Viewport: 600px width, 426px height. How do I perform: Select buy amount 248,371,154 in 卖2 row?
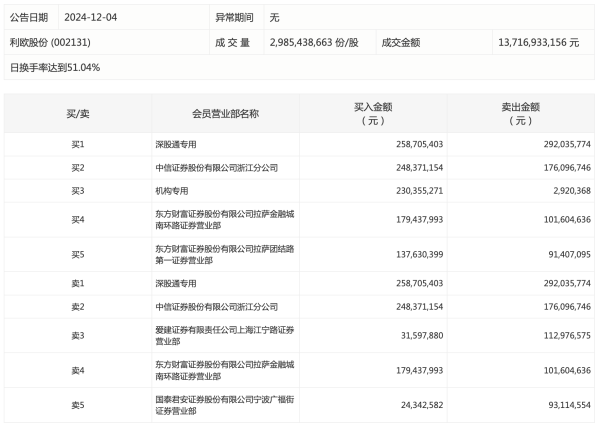point(419,307)
